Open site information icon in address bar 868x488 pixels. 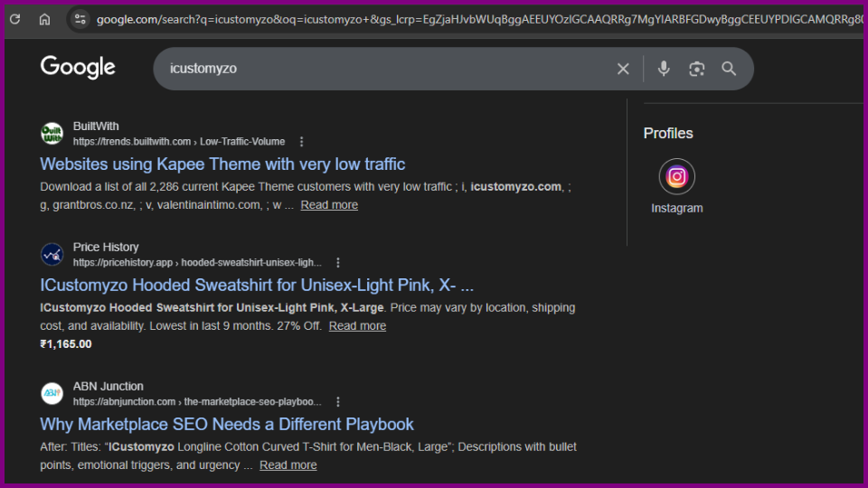[x=80, y=19]
